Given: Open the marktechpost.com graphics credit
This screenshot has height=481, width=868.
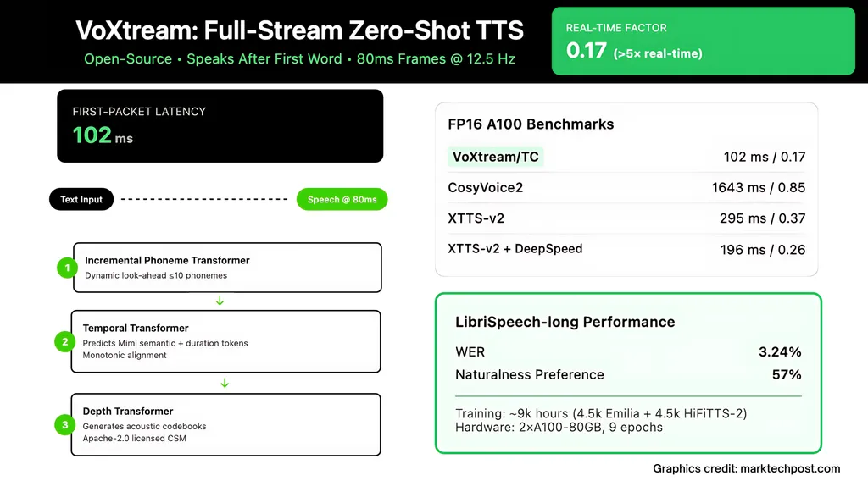Looking at the screenshot, I should coord(746,468).
